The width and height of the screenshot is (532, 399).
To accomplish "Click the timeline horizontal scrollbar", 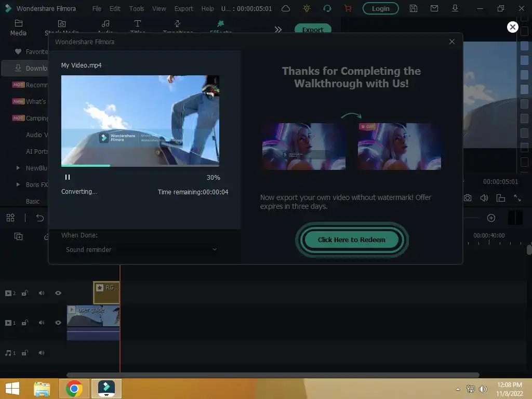I will 273,375.
